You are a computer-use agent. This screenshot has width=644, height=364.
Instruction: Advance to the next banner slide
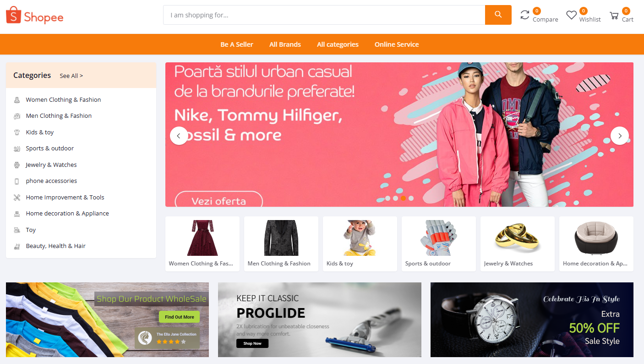point(620,136)
